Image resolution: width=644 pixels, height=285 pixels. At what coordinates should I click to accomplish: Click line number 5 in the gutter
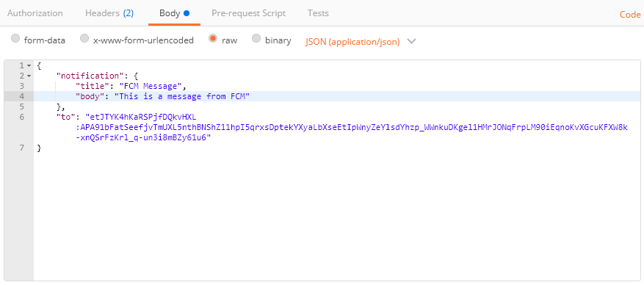21,107
